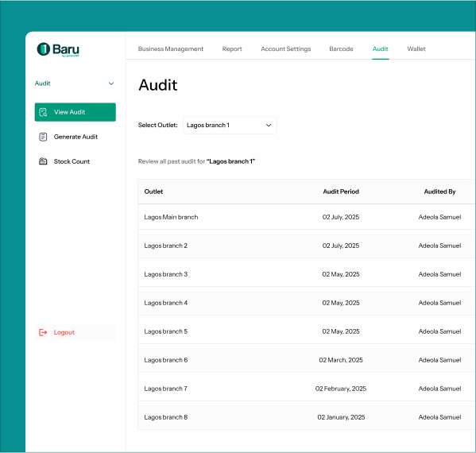Click the Logout button
Image resolution: width=476 pixels, height=453 pixels.
point(75,332)
